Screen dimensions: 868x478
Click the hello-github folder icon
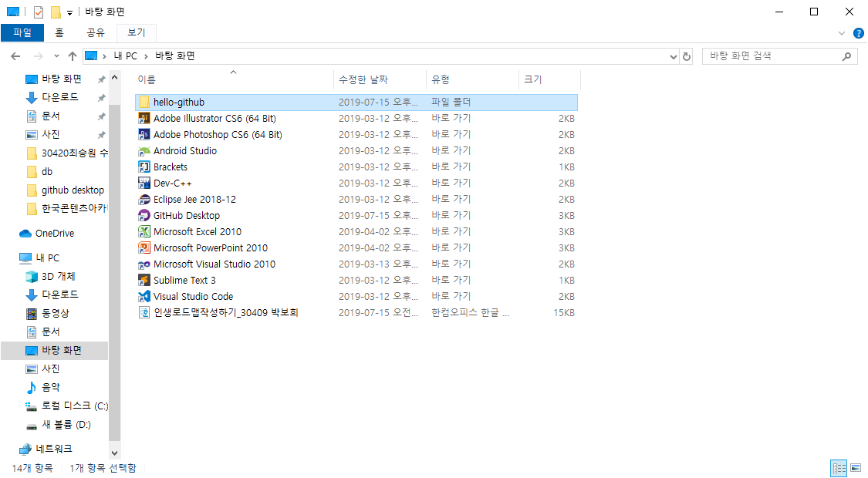pos(144,102)
